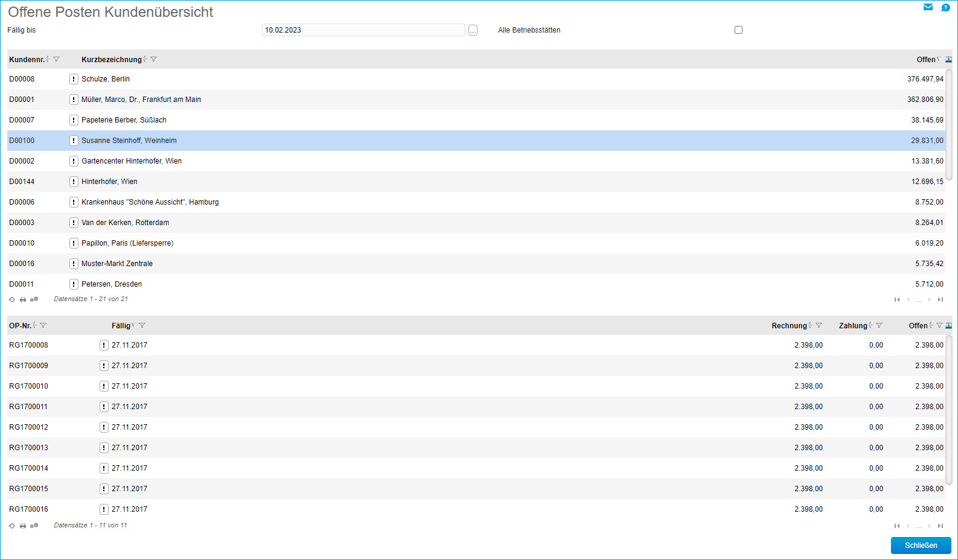
Task: Jump to last page of open items table
Action: click(x=940, y=526)
